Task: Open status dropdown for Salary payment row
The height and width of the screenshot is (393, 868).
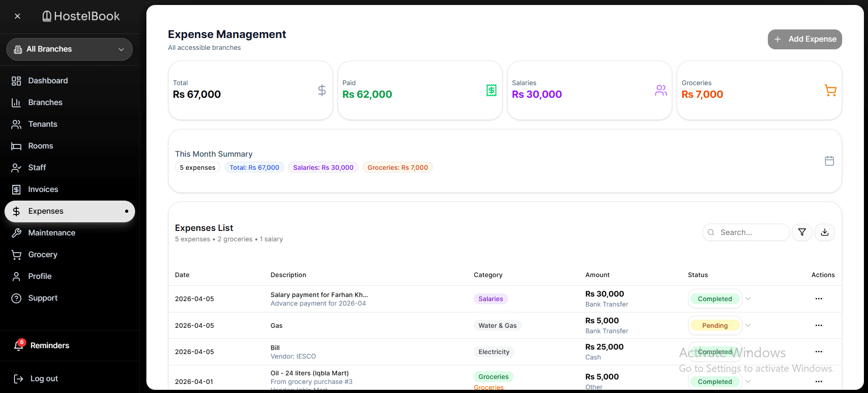Action: 720,299
